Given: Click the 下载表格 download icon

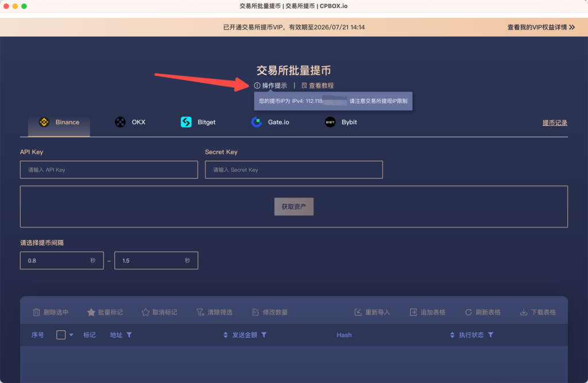Looking at the screenshot, I should tap(524, 312).
